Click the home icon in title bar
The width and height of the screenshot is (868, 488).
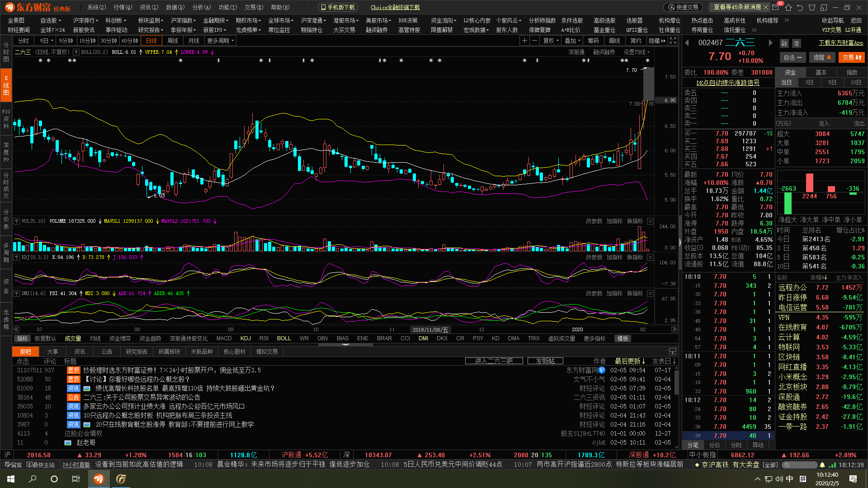788,7
